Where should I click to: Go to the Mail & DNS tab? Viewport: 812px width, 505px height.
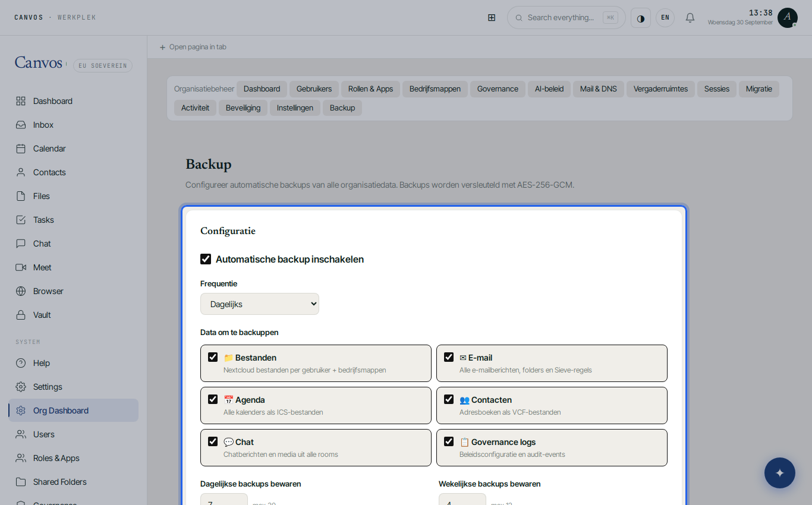(x=599, y=89)
